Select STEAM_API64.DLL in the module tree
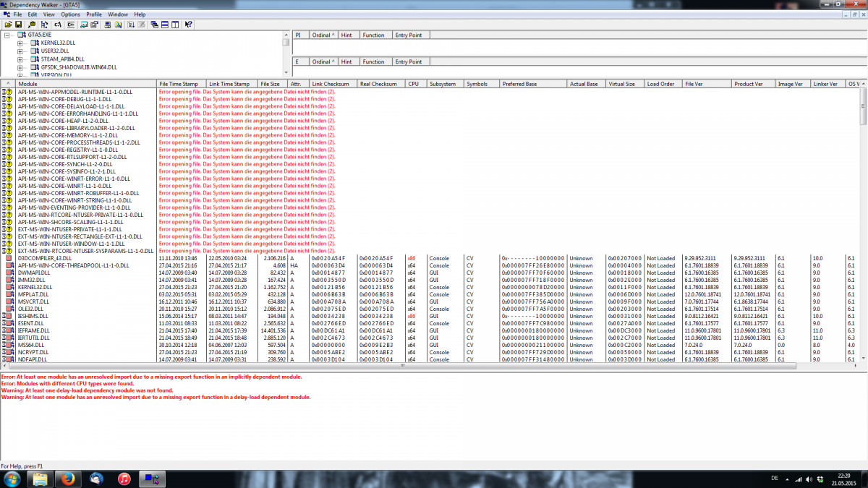This screenshot has width=868, height=488. tap(63, 59)
